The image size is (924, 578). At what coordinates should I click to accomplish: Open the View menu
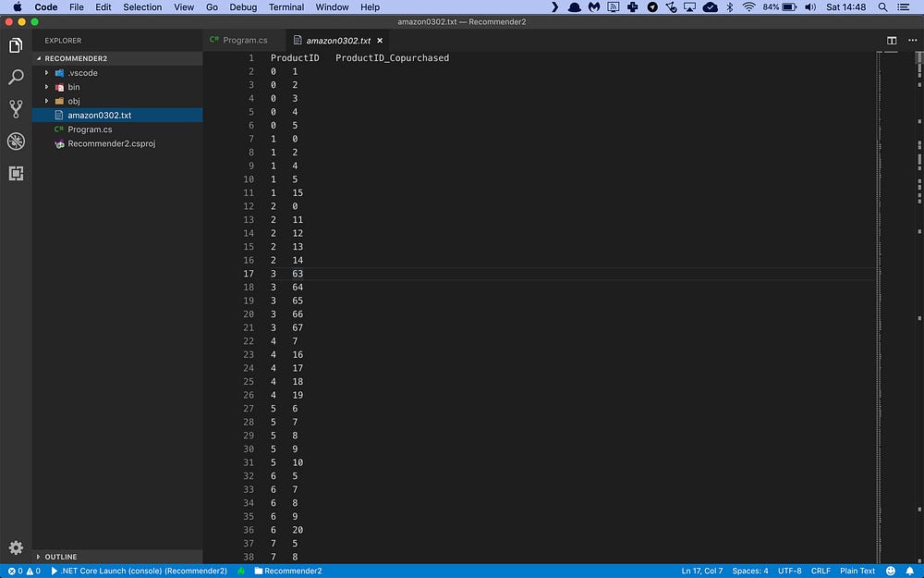(184, 7)
